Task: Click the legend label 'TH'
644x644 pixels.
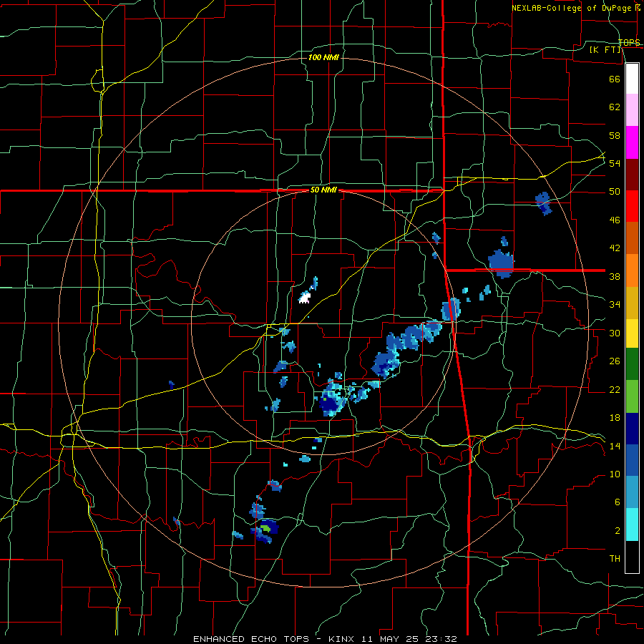Action: click(615, 559)
